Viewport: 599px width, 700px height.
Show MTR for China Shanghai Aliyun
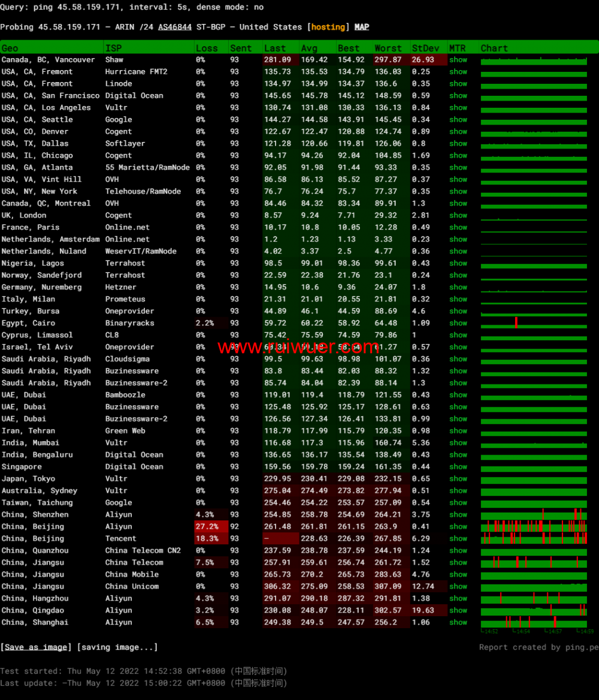(x=458, y=623)
